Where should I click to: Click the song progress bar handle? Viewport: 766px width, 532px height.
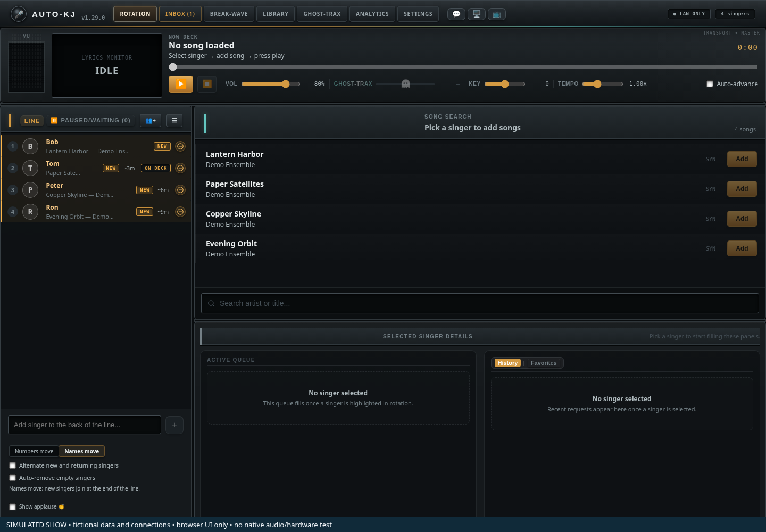(173, 67)
